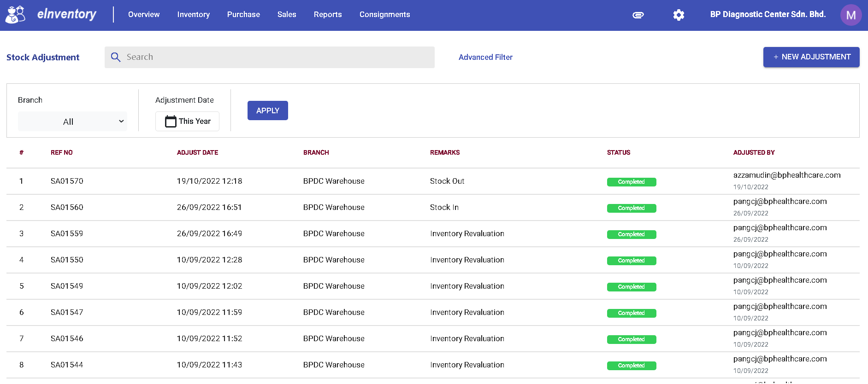
Task: Open the Sales menu
Action: coord(287,15)
